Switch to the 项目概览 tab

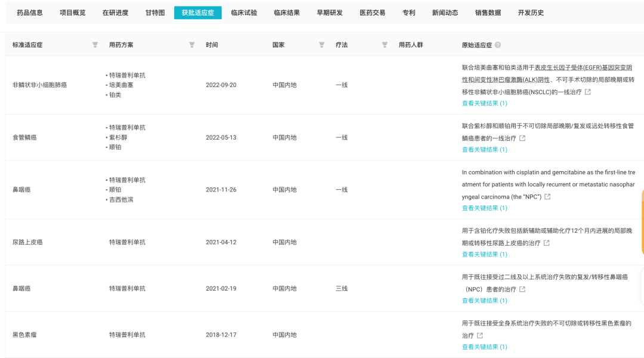tap(72, 13)
